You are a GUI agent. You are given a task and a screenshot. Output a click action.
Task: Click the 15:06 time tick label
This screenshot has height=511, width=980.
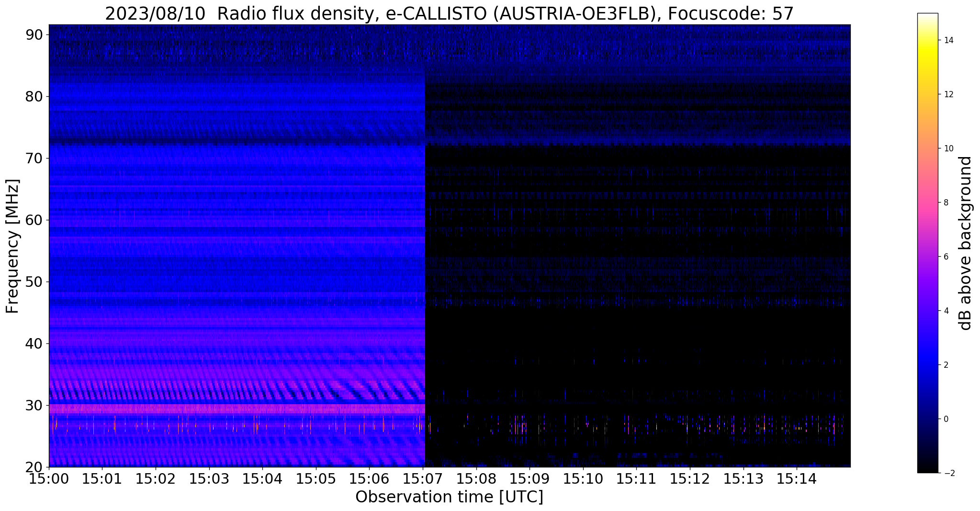pos(369,478)
